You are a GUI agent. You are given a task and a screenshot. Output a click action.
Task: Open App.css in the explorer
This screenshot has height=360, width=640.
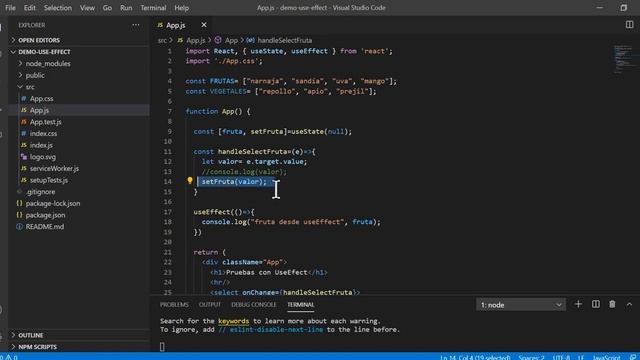41,98
